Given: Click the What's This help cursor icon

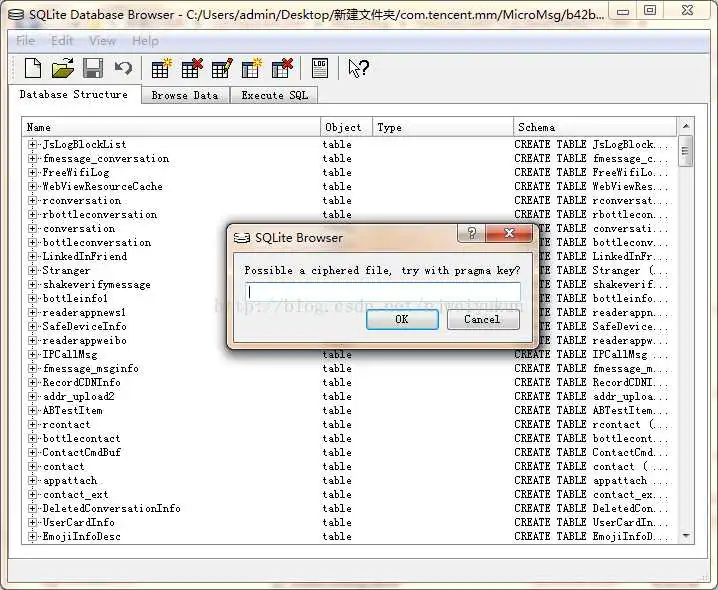Looking at the screenshot, I should point(358,69).
